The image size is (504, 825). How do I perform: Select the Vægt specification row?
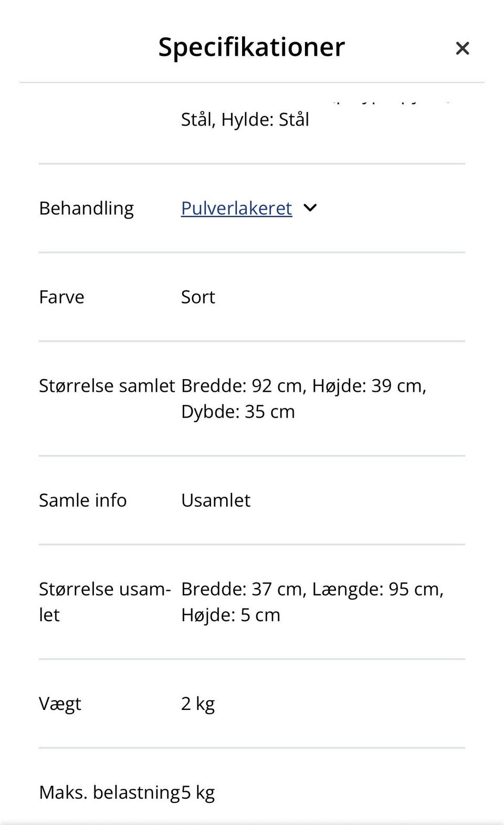tap(60, 703)
